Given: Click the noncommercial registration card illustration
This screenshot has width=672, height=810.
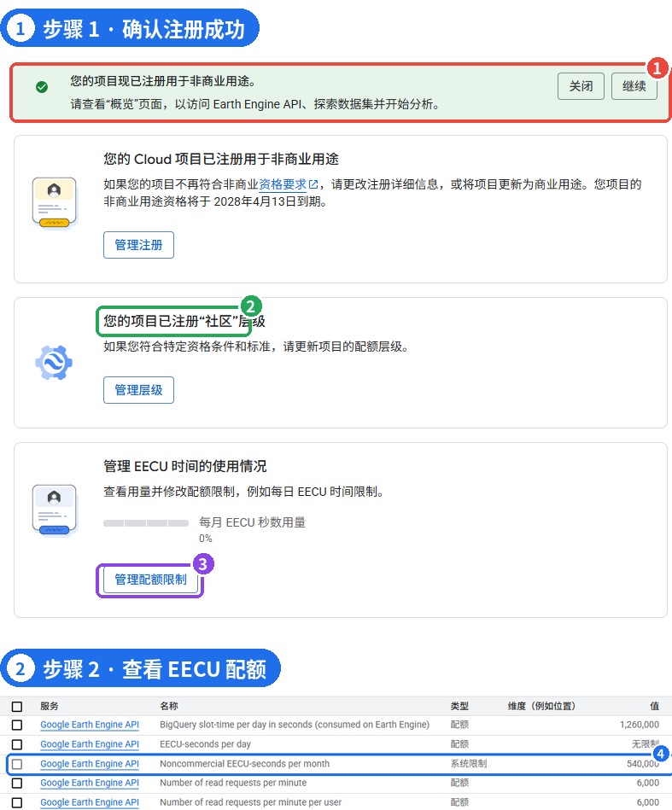Looking at the screenshot, I should tap(55, 202).
